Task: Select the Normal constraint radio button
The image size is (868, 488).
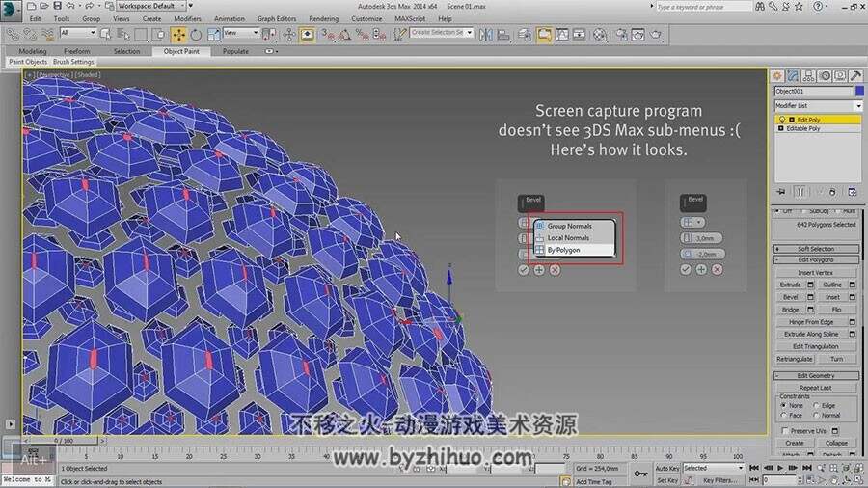Action: (816, 415)
